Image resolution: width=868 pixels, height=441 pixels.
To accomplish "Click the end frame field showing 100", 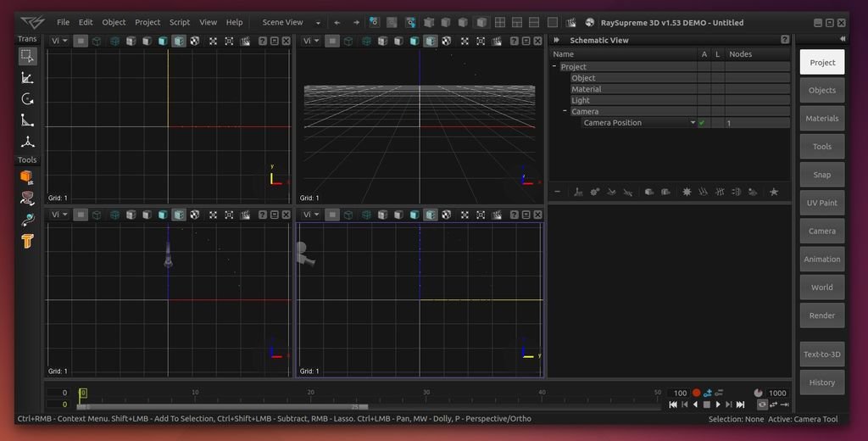I will [680, 393].
